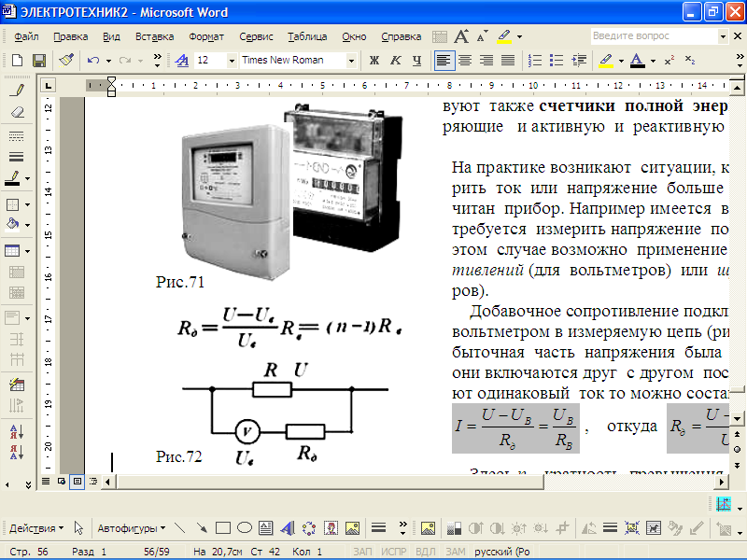Screen dimensions: 747x560
Task: Open the font color dropdown arrow
Action: [653, 61]
